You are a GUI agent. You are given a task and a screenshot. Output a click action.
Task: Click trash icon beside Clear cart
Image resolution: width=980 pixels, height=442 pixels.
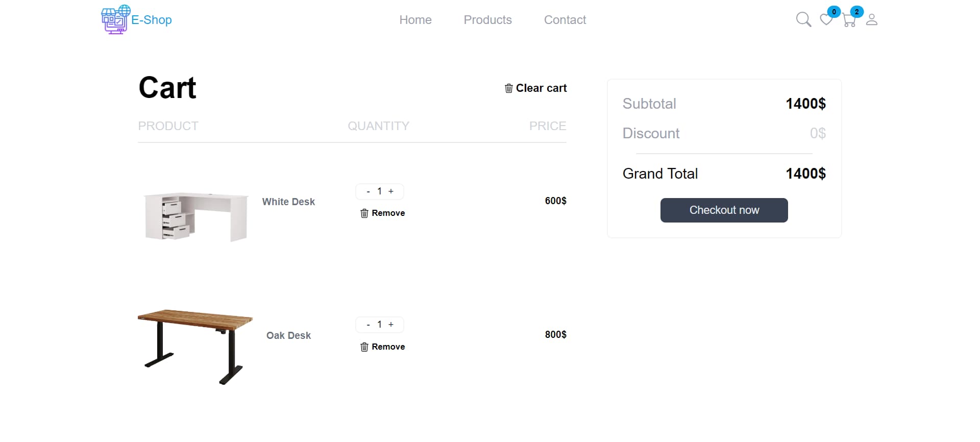508,88
